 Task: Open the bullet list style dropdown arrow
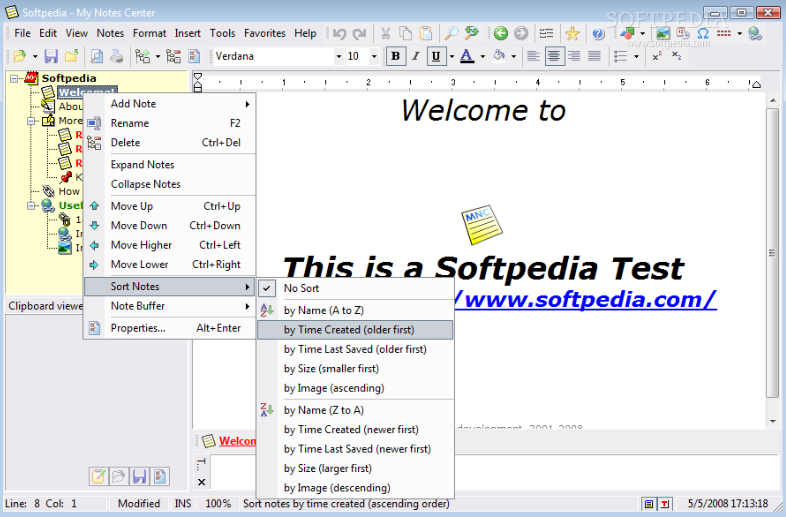pyautogui.click(x=636, y=56)
